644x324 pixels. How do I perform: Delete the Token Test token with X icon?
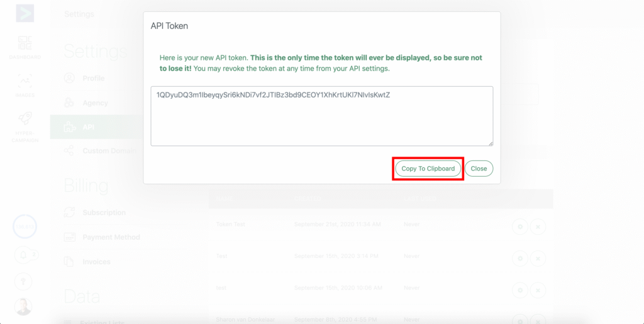(x=538, y=226)
